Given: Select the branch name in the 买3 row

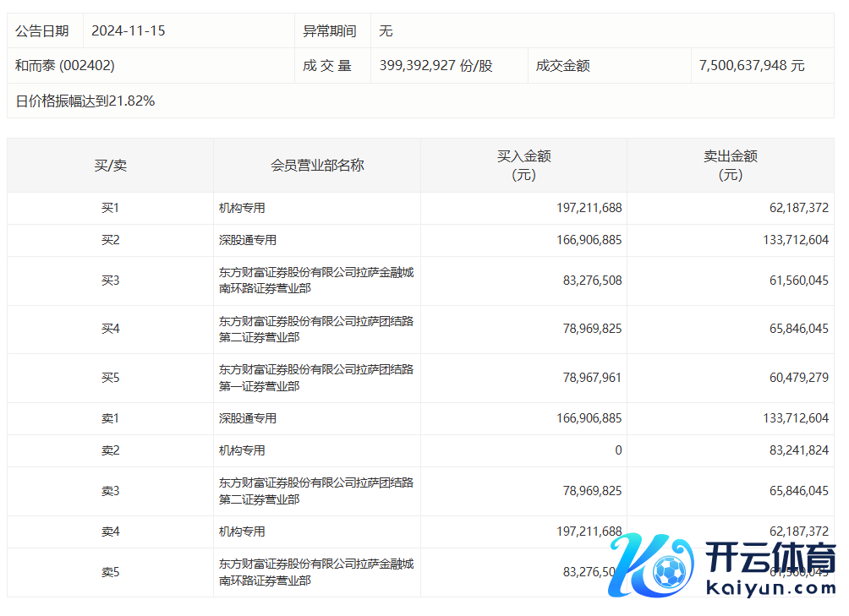Looking at the screenshot, I should (x=316, y=281).
